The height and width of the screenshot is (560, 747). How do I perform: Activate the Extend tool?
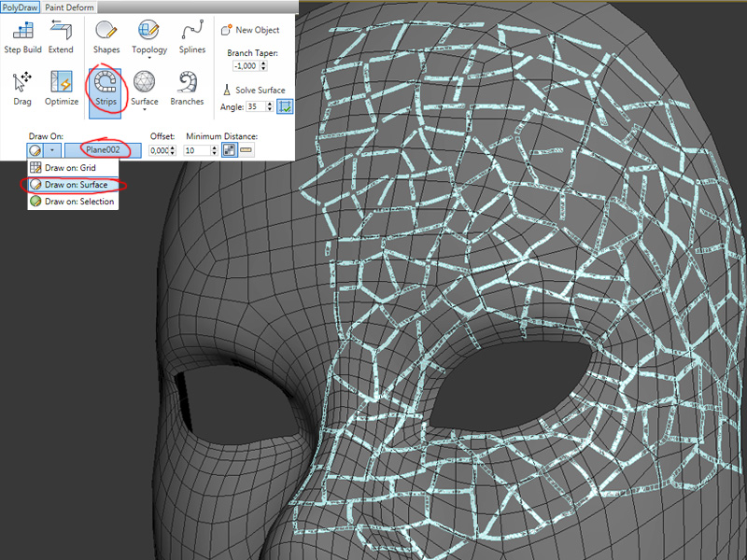(x=61, y=36)
